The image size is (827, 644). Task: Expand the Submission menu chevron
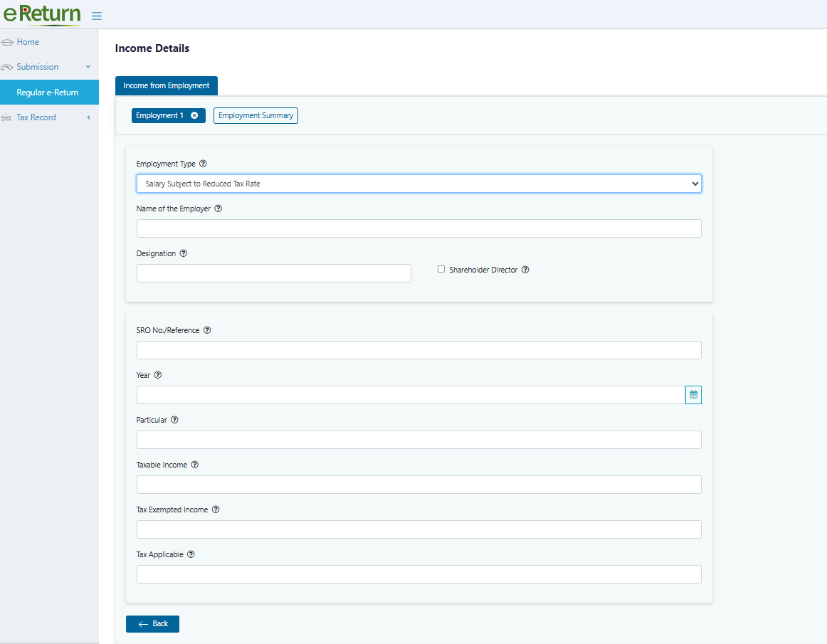88,67
